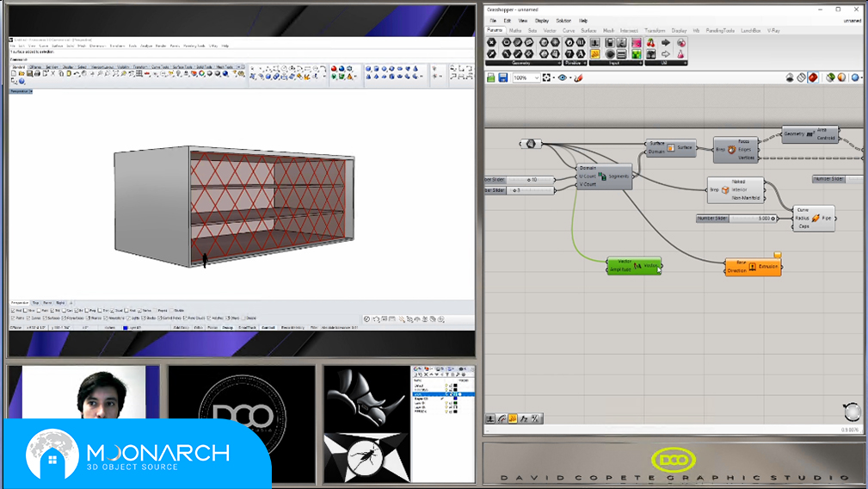Image resolution: width=868 pixels, height=489 pixels.
Task: Select pink gradient icon in Input panel
Action: [637, 43]
